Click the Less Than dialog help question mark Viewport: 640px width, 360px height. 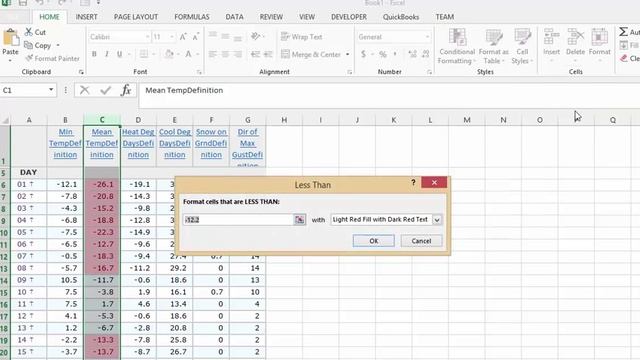(413, 182)
